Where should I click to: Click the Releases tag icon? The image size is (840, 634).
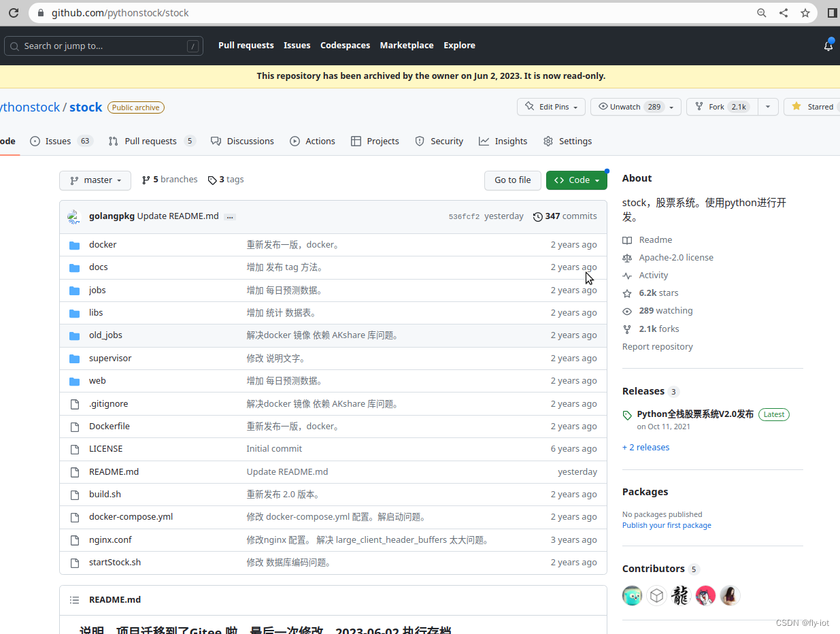pyautogui.click(x=628, y=414)
